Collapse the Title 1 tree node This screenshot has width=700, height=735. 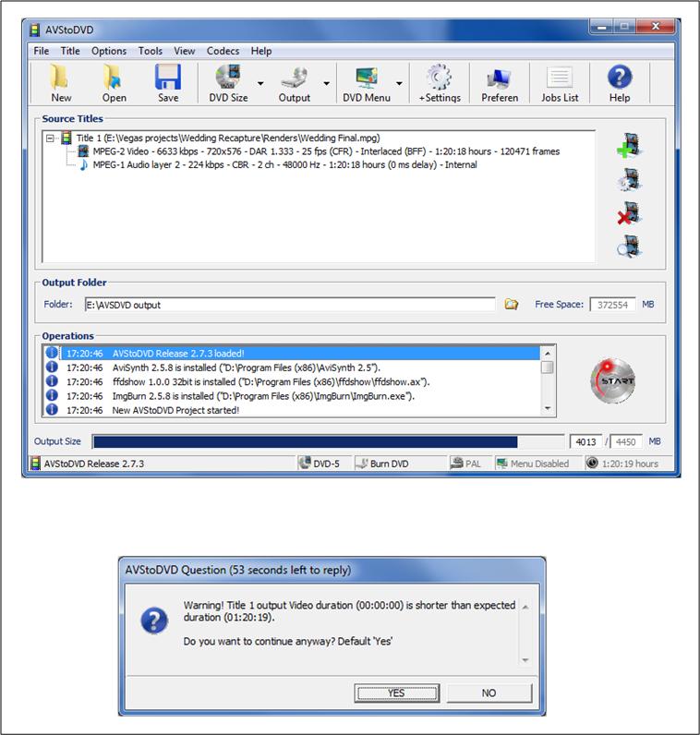(x=50, y=139)
